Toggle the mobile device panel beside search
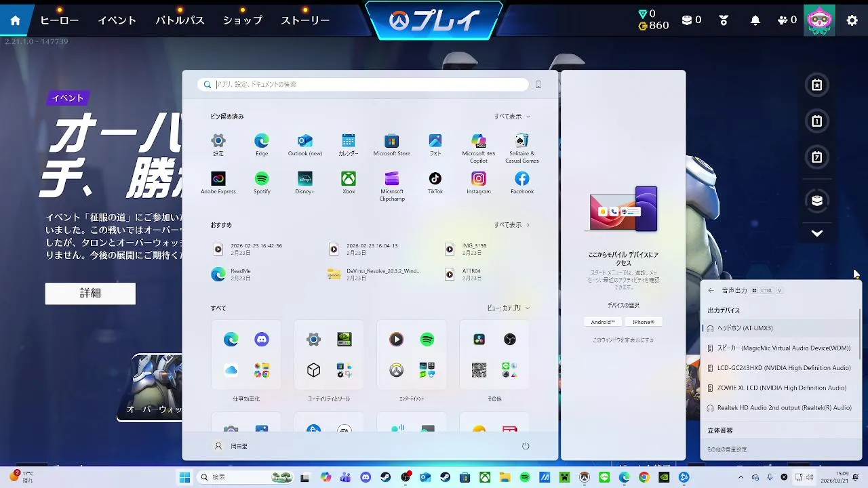The image size is (868, 488). (x=538, y=85)
